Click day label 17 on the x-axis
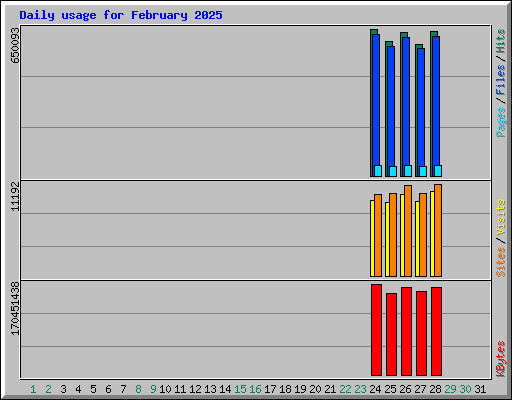This screenshot has height=400, width=512. pos(270,389)
